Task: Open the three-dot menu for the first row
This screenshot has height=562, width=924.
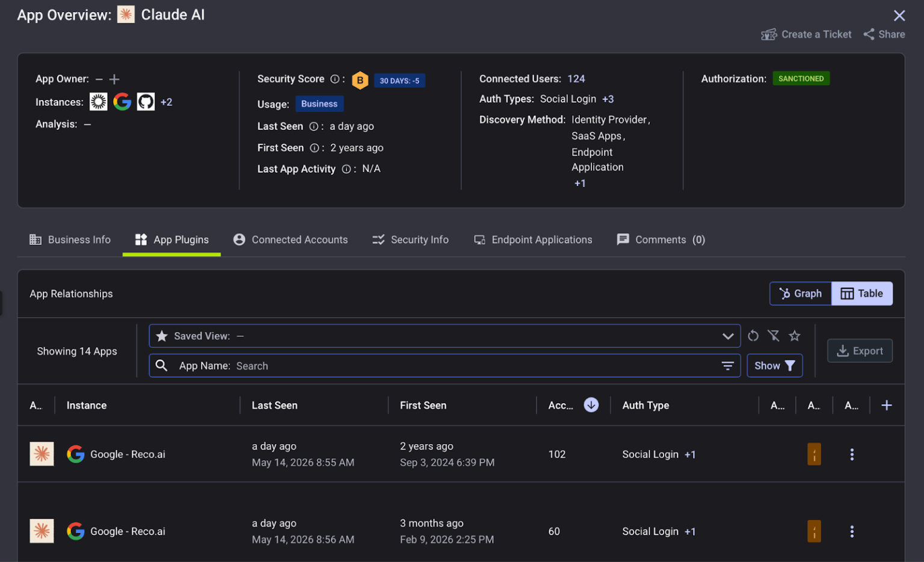Action: coord(852,454)
